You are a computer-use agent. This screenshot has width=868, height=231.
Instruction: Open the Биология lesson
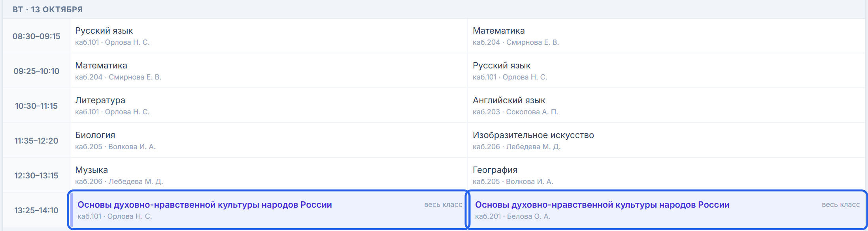coord(269,140)
